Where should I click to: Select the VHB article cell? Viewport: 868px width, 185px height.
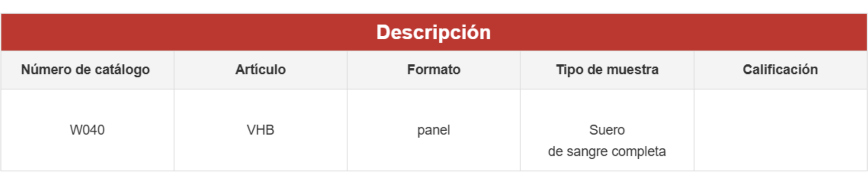click(x=260, y=130)
